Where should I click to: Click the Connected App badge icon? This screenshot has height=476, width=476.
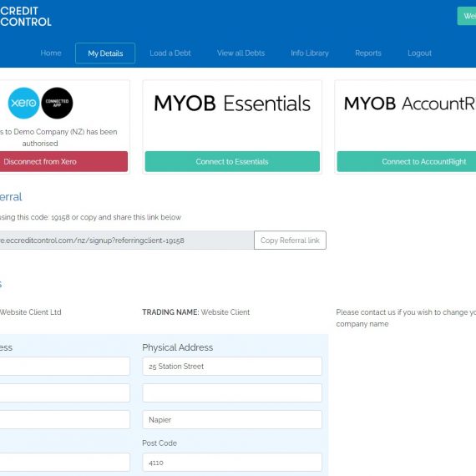[57, 103]
